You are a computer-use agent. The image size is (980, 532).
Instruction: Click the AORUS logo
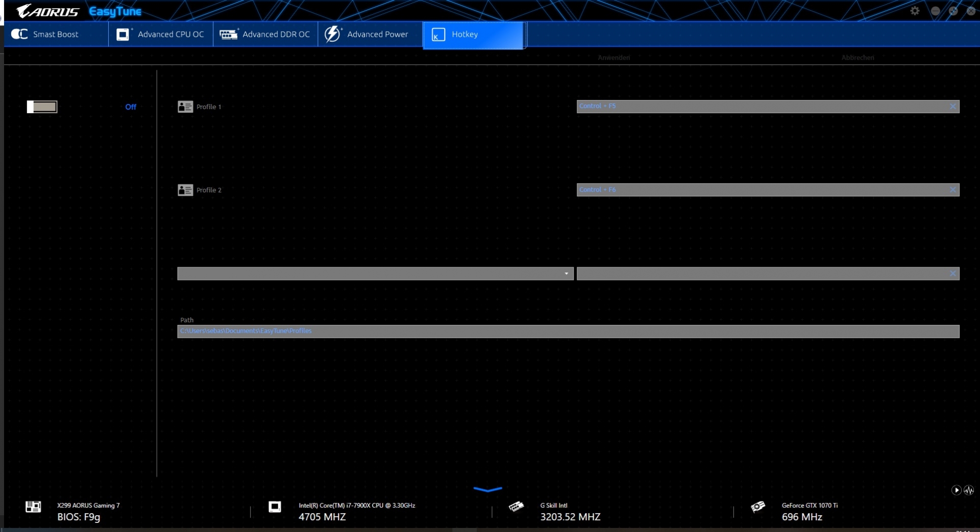pyautogui.click(x=47, y=11)
